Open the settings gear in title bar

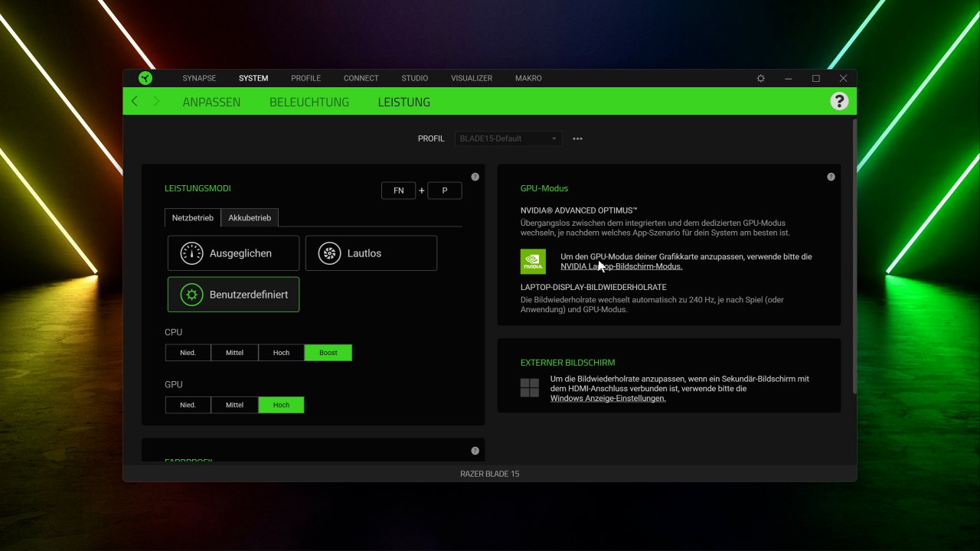pos(760,78)
